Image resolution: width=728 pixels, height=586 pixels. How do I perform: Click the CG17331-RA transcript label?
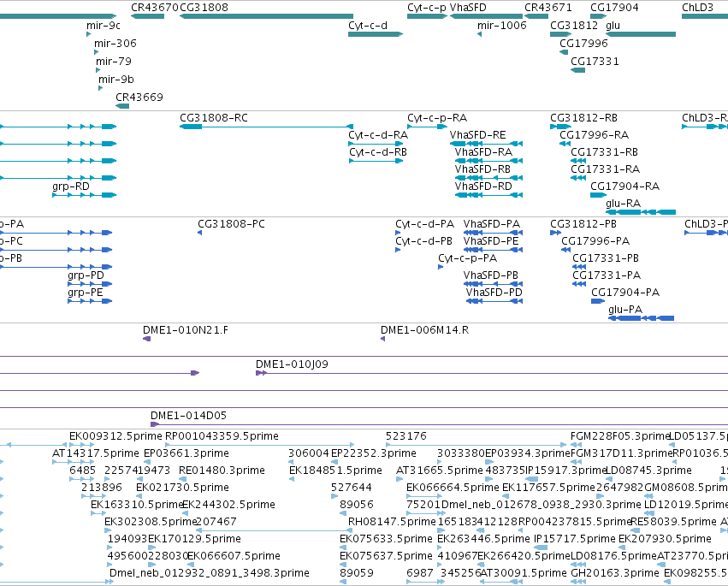coord(606,169)
